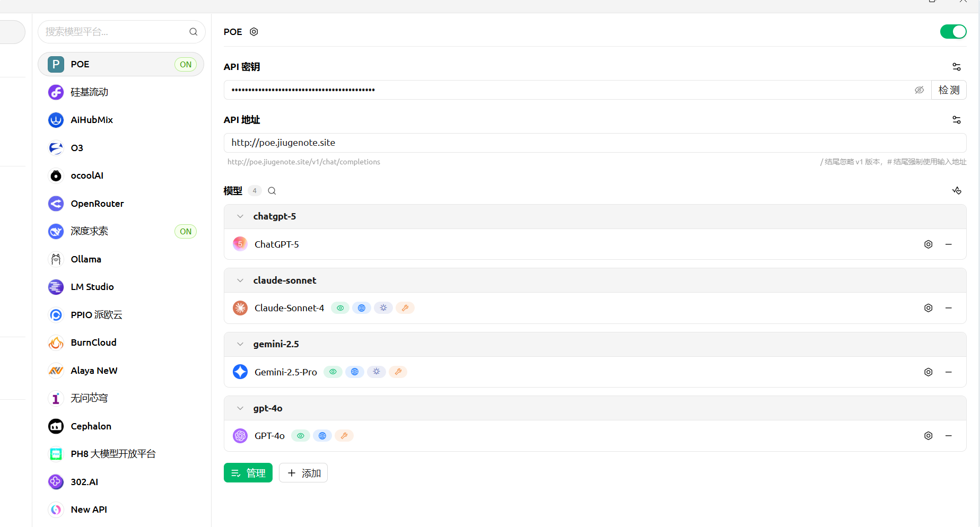This screenshot has height=527, width=980.
Task: Select New API provider
Action: 121,510
